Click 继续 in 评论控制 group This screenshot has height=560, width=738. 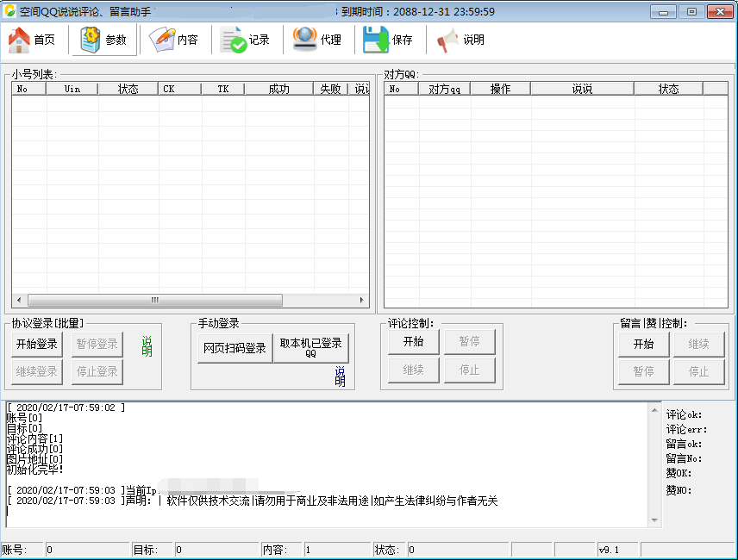tap(413, 370)
